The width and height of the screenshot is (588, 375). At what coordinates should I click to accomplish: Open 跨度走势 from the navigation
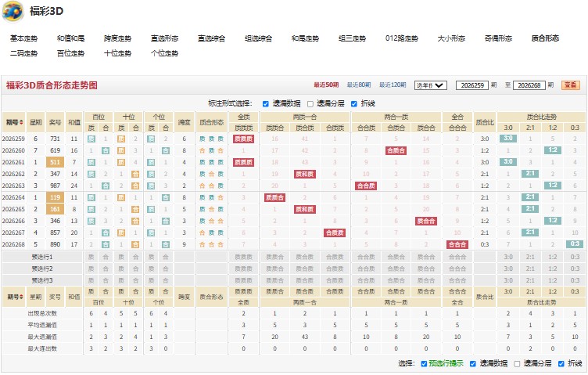[117, 38]
